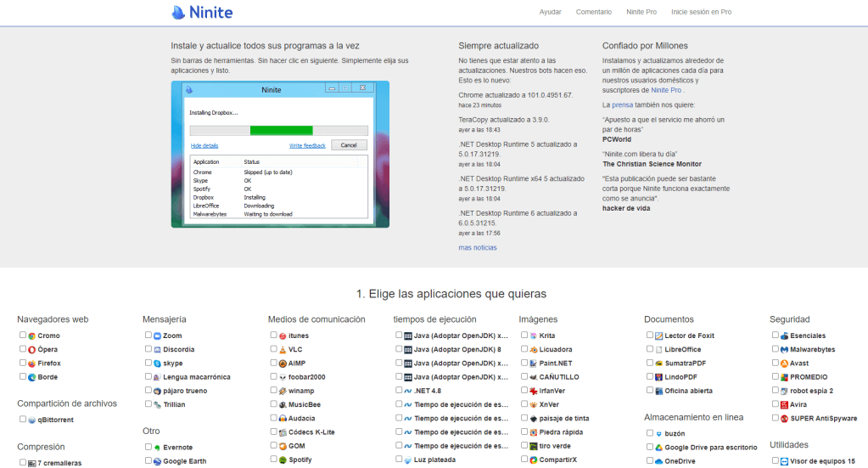Viewport: 868px width, 468px height.
Task: Click the Códecs K-Lite label
Action: pos(311,432)
